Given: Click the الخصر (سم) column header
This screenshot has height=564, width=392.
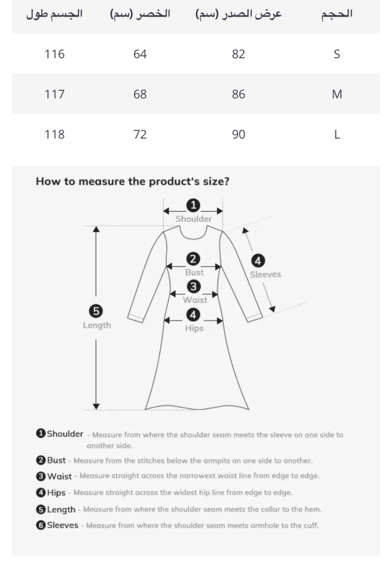Looking at the screenshot, I should (140, 15).
